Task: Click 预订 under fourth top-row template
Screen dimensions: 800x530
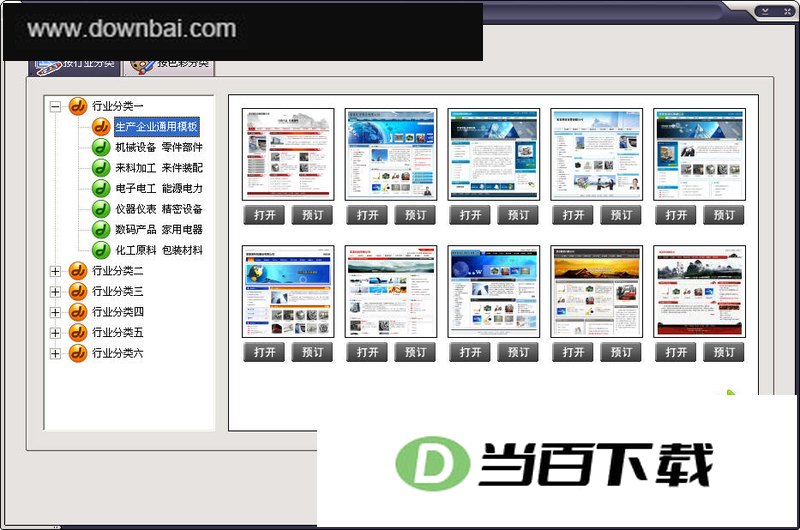Action: [x=621, y=215]
